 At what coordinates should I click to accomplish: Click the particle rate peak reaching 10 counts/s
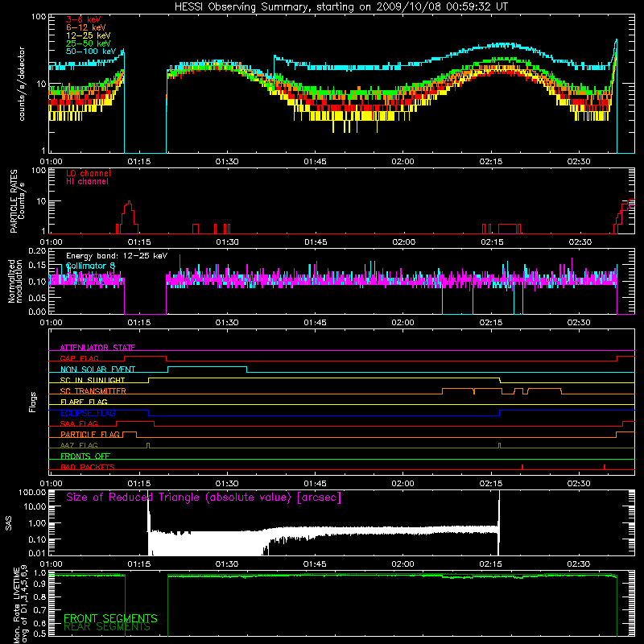coord(130,203)
